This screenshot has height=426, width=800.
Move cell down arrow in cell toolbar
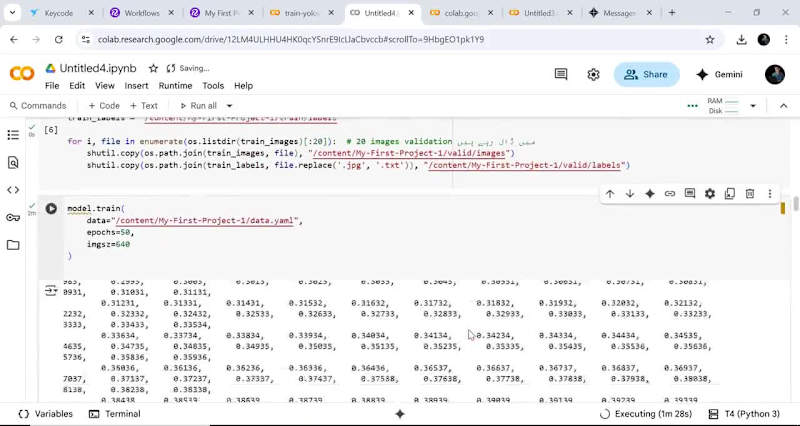(x=630, y=194)
